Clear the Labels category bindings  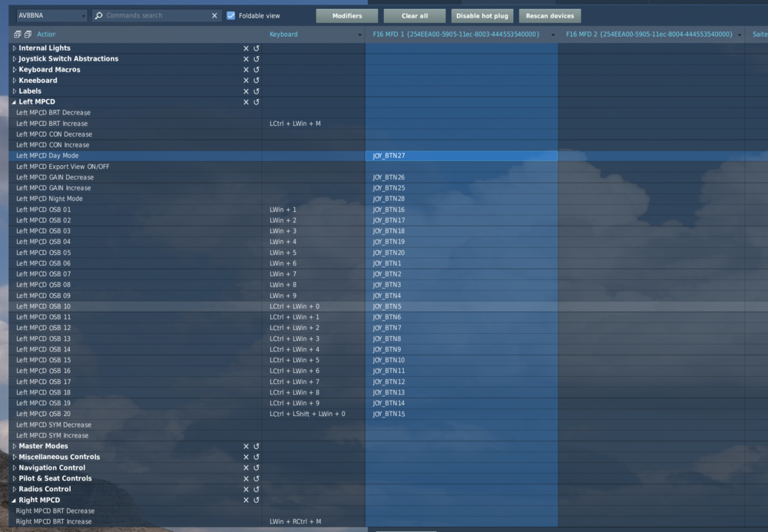pos(246,91)
